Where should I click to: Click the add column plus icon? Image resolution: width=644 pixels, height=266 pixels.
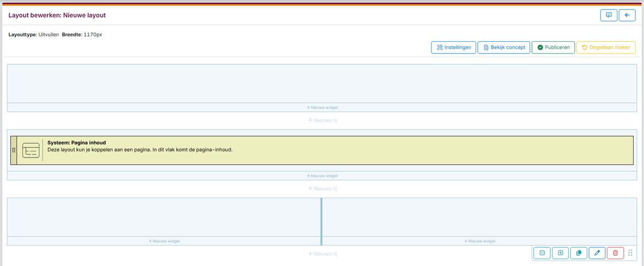click(x=560, y=253)
